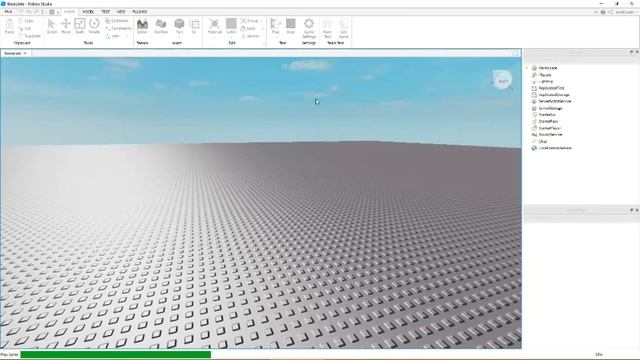Screen dimensions: 640x360
Task: Select StarterPack in Explorer
Action: point(548,122)
